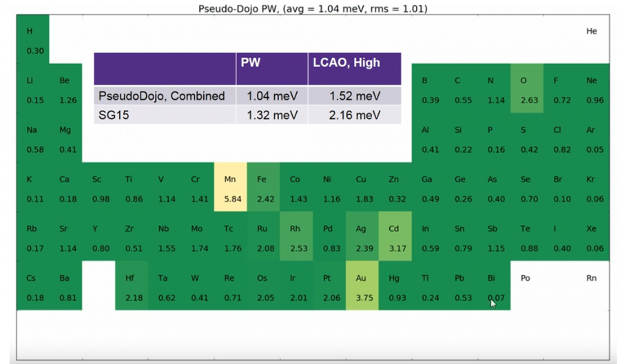Click the 2.16 meV table value
The width and height of the screenshot is (620, 364).
coord(355,115)
